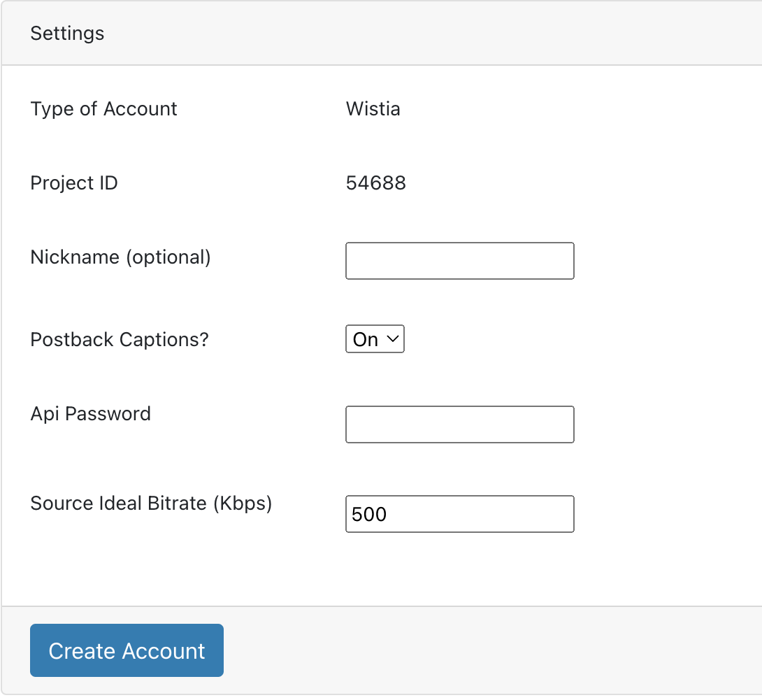Viewport: 762px width, 700px height.
Task: Select the Wistia account type text
Action: (x=373, y=109)
